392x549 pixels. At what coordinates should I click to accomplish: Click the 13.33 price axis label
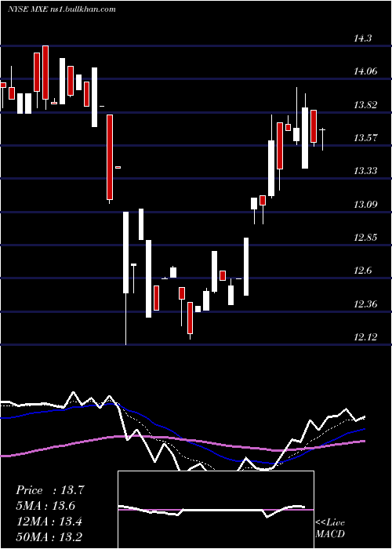tap(365, 171)
